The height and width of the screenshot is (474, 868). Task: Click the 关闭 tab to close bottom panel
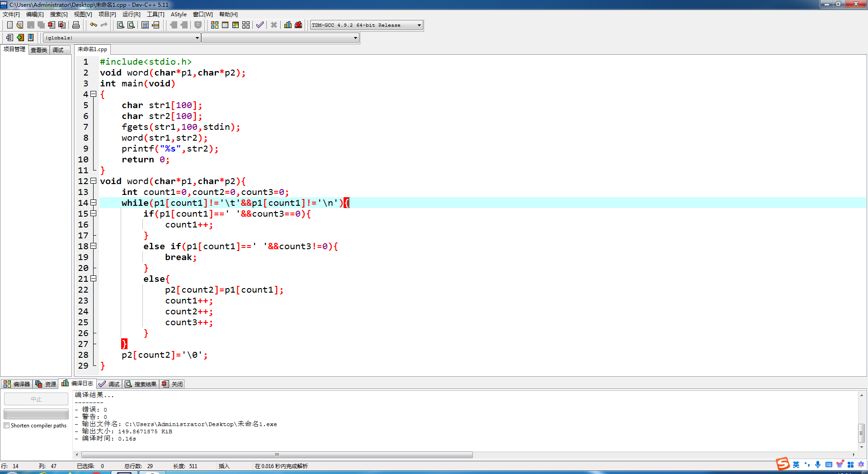(x=172, y=384)
